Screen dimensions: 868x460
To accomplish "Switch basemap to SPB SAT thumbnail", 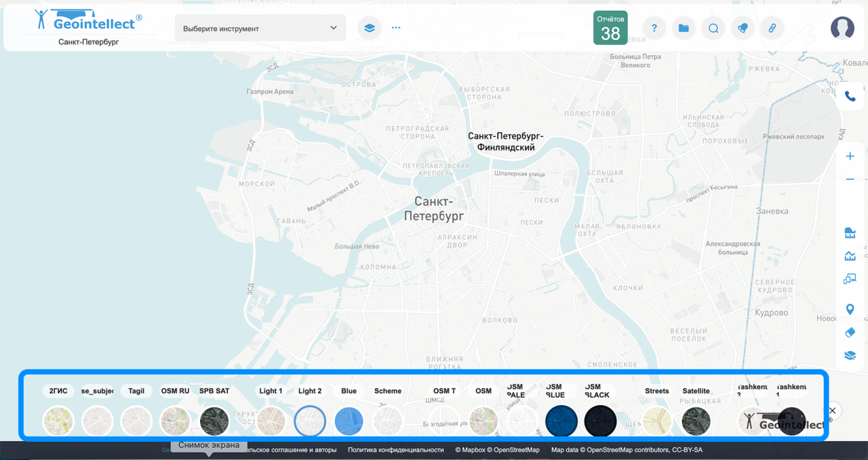I will tap(214, 421).
